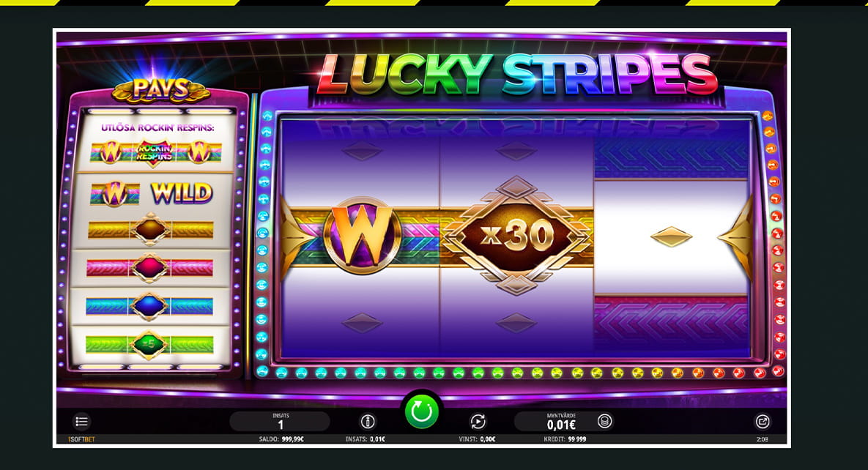Open the game info icon
868x470 pixels.
(368, 422)
